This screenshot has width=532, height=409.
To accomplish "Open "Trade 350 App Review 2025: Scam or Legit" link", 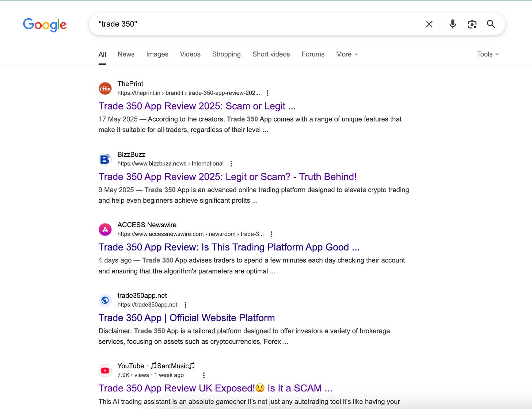I will coord(197,106).
